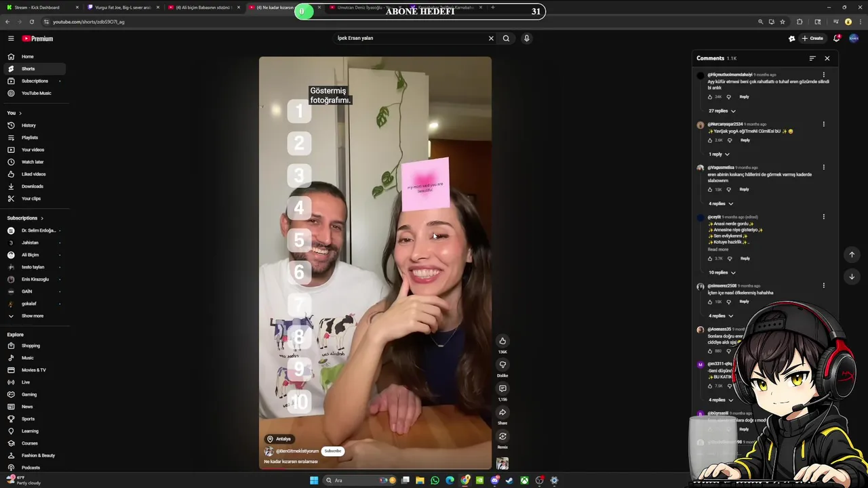This screenshot has width=868, height=488.
Task: Dislike the @Nurcanyaşar2534 comment
Action: pyautogui.click(x=730, y=140)
